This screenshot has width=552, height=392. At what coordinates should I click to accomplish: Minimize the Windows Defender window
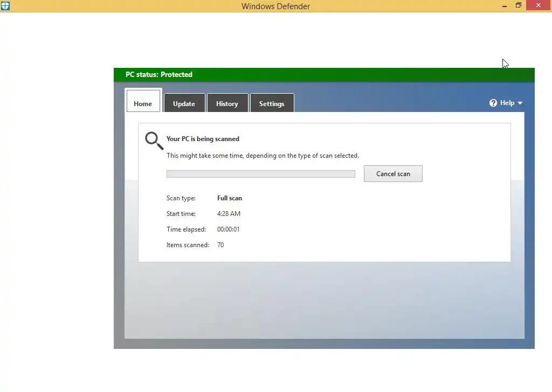point(505,5)
